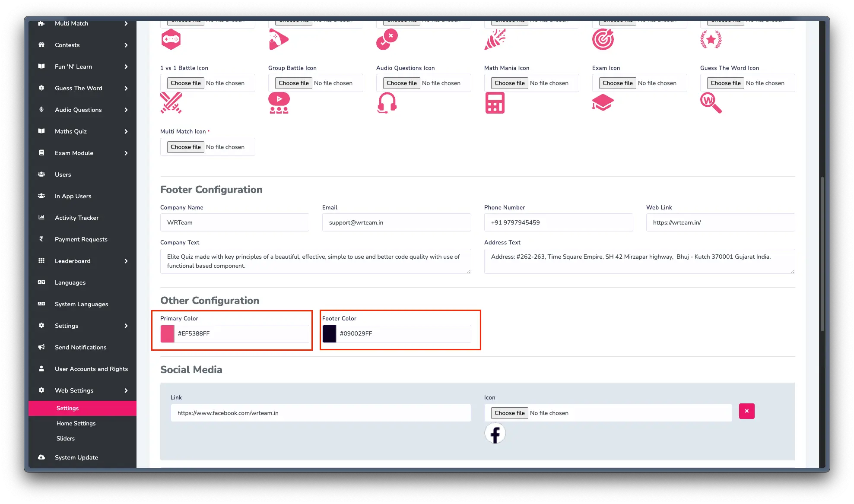Click the headphones Audio Questions icon
This screenshot has height=504, width=854.
(x=387, y=103)
